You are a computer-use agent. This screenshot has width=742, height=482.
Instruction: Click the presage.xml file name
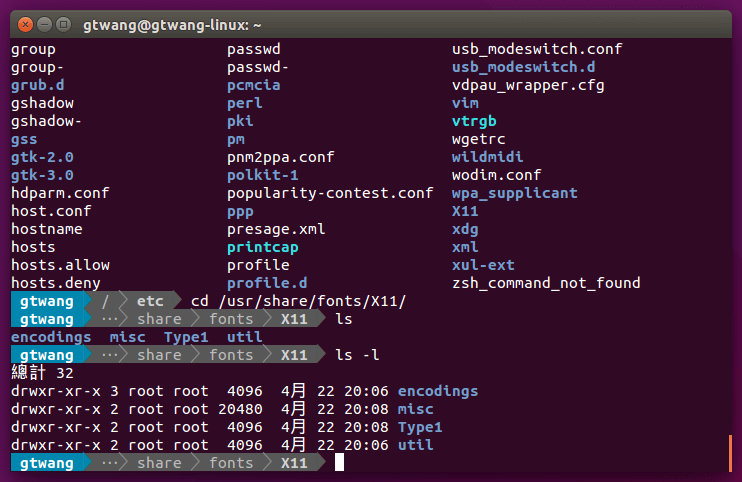point(276,229)
